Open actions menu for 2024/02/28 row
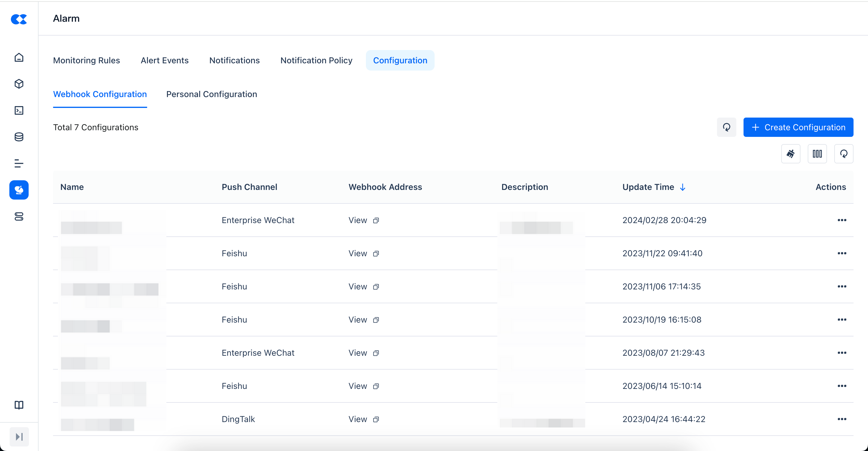Image resolution: width=868 pixels, height=451 pixels. click(842, 220)
